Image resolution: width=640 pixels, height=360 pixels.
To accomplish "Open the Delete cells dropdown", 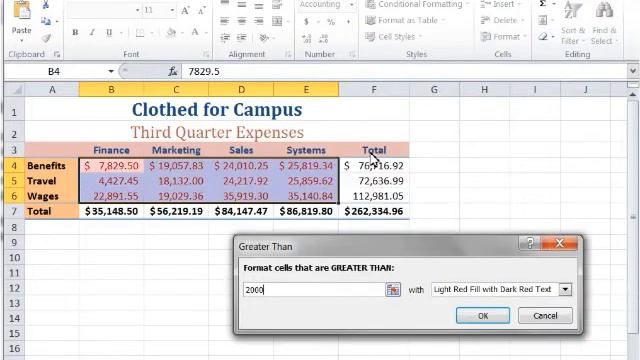I will (x=502, y=20).
